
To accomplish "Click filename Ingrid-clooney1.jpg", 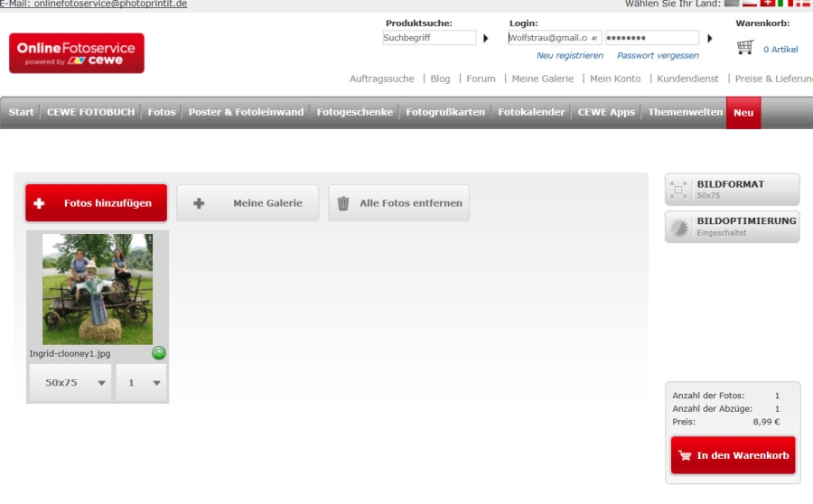I will (x=70, y=354).
